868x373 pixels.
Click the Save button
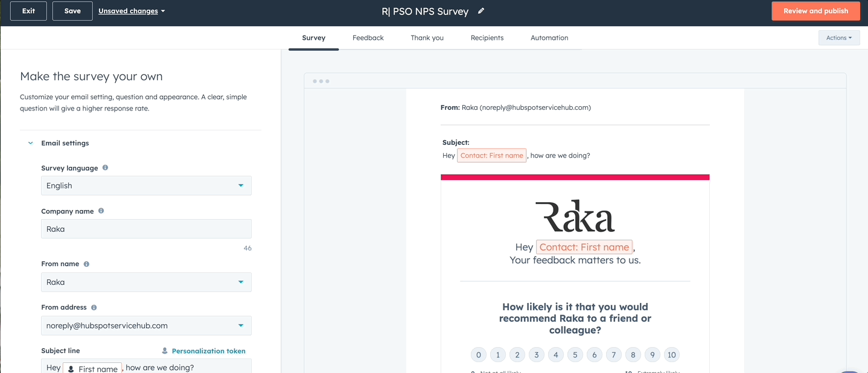pyautogui.click(x=72, y=11)
